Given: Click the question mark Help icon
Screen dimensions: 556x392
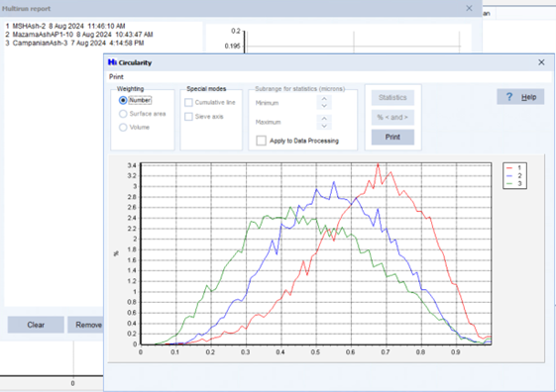Looking at the screenshot, I should tap(509, 97).
